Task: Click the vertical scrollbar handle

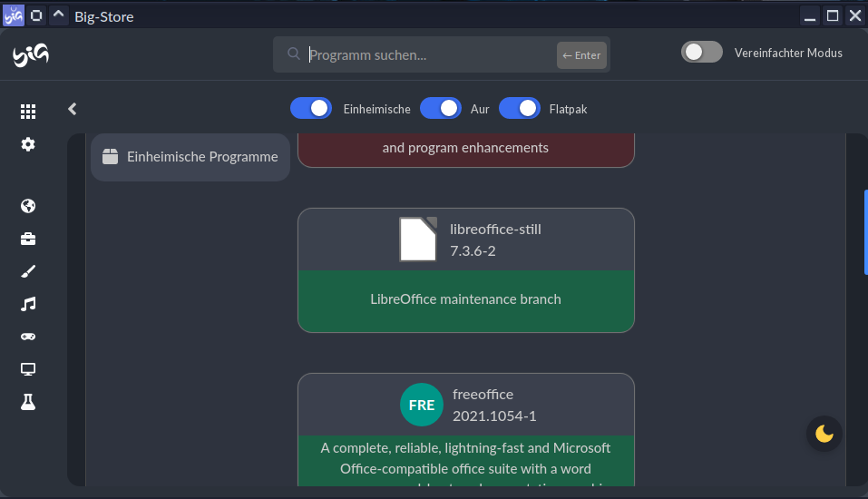Action: tap(866, 232)
